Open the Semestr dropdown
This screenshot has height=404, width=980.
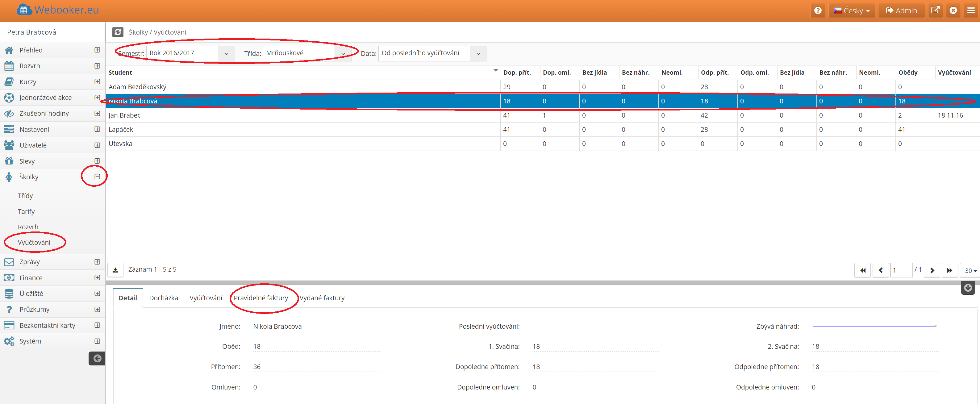(226, 54)
